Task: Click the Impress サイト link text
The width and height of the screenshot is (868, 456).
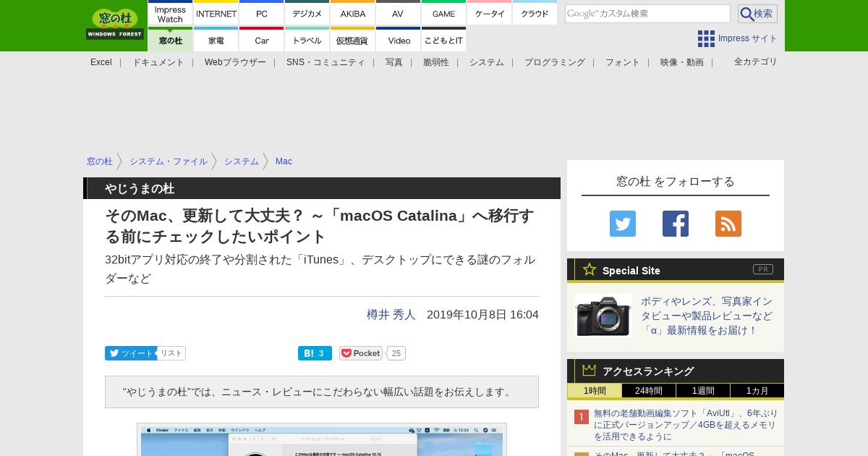Action: (x=748, y=38)
